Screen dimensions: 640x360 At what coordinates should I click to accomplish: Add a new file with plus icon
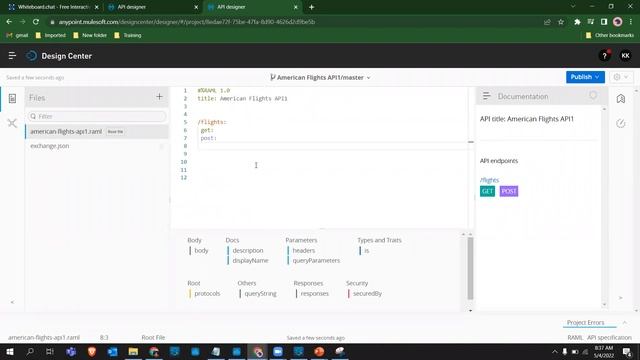pos(159,97)
